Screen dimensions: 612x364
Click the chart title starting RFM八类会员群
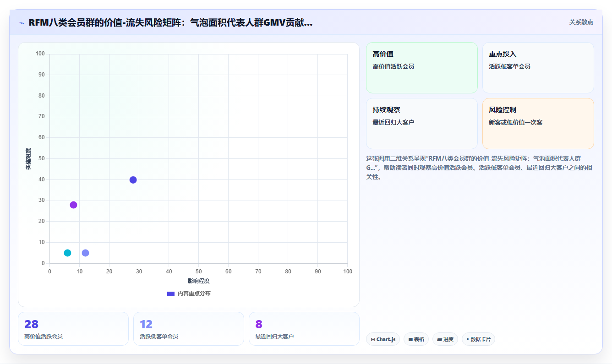[170, 22]
